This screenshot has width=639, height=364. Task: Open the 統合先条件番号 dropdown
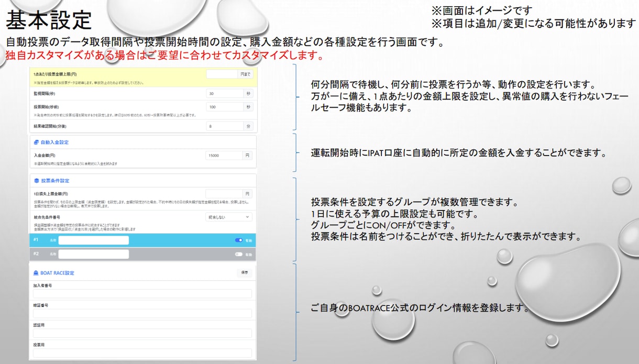coord(229,217)
